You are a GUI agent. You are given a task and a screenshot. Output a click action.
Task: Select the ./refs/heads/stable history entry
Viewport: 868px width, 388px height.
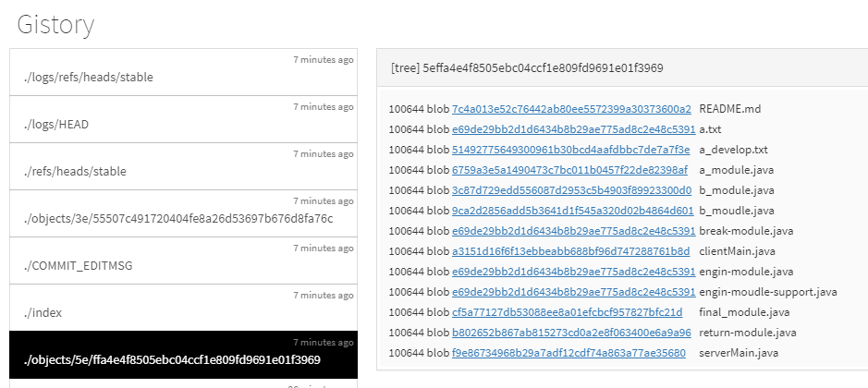pyautogui.click(x=183, y=166)
